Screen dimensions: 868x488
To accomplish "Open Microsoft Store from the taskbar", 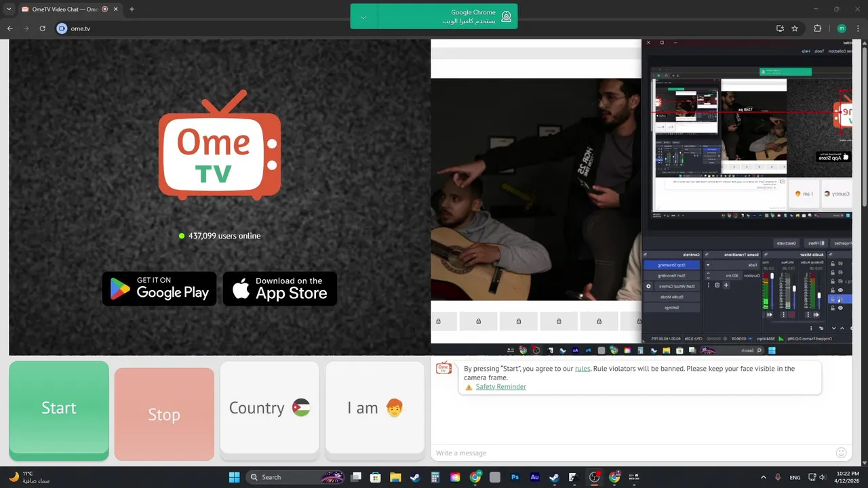I will coord(375,477).
